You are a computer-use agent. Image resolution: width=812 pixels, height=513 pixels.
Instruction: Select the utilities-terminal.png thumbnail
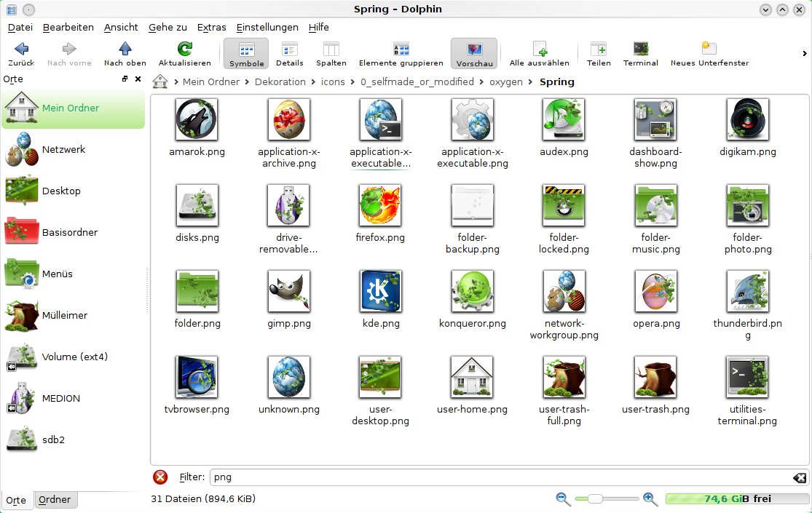point(747,378)
